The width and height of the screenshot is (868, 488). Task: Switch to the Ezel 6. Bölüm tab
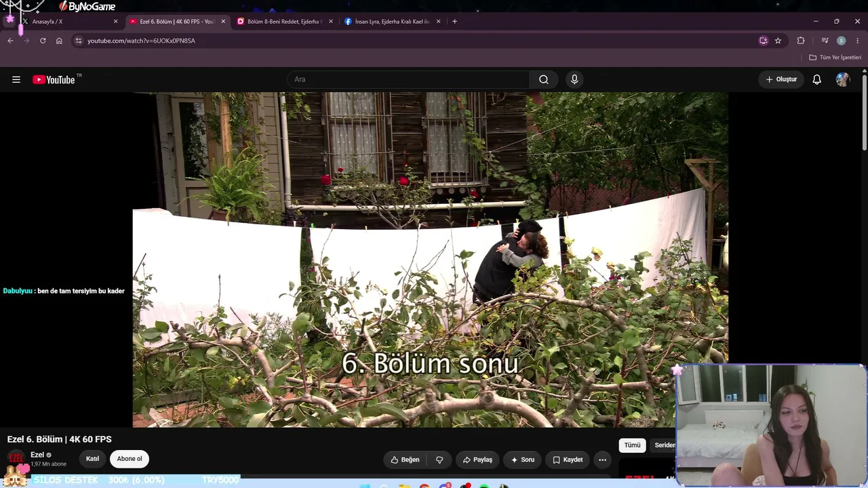(178, 22)
